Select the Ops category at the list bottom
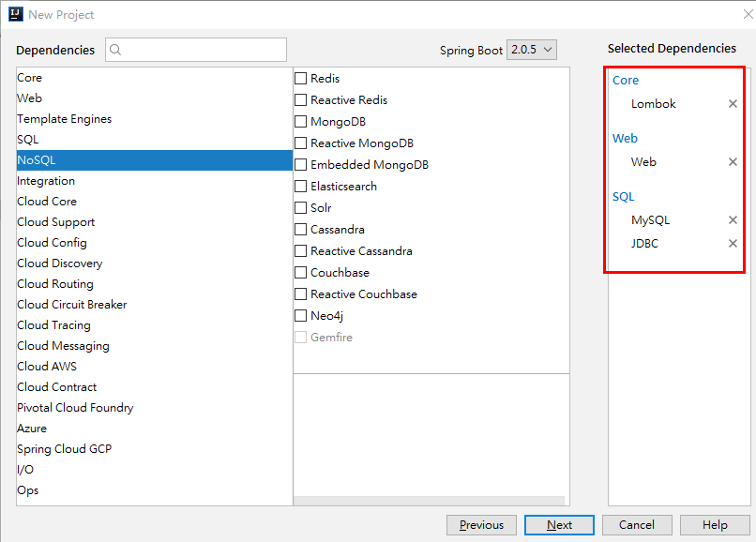The width and height of the screenshot is (756, 542). (x=27, y=489)
